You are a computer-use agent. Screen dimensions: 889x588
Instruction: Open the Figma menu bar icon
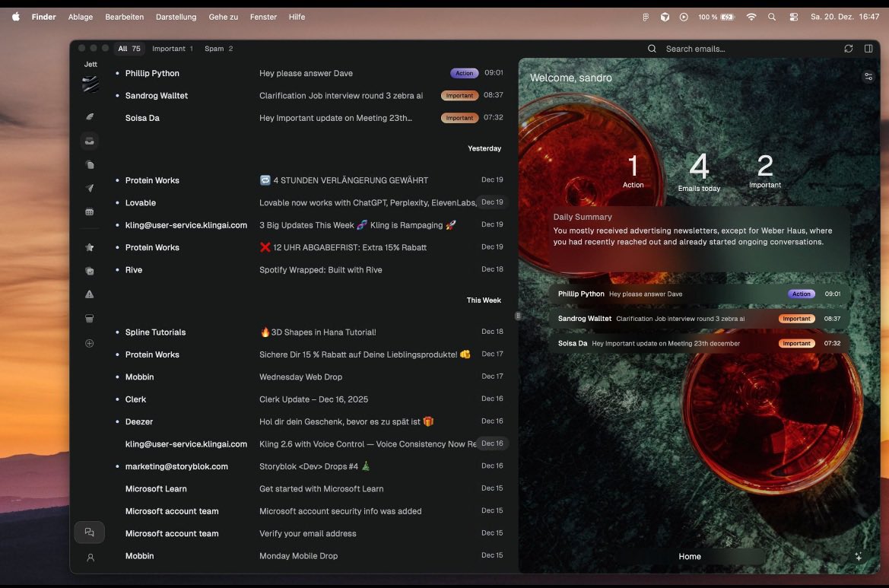645,17
